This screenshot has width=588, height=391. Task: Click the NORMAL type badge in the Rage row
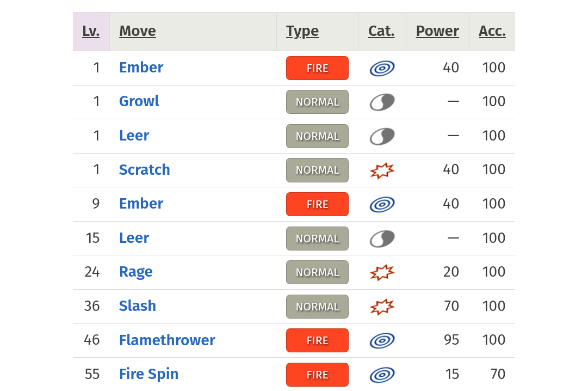point(317,272)
